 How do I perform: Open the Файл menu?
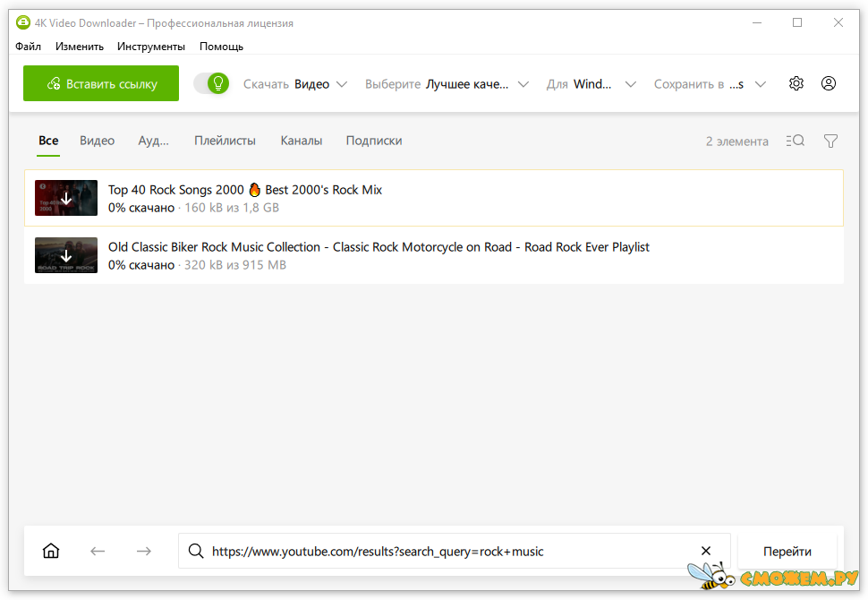tap(29, 47)
